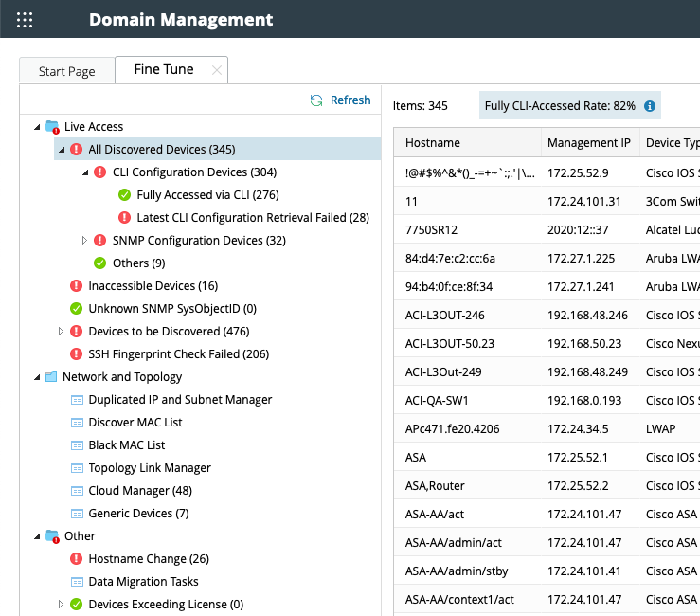Click the Refresh icon in tree panel
This screenshot has height=616, width=700.
(x=317, y=100)
